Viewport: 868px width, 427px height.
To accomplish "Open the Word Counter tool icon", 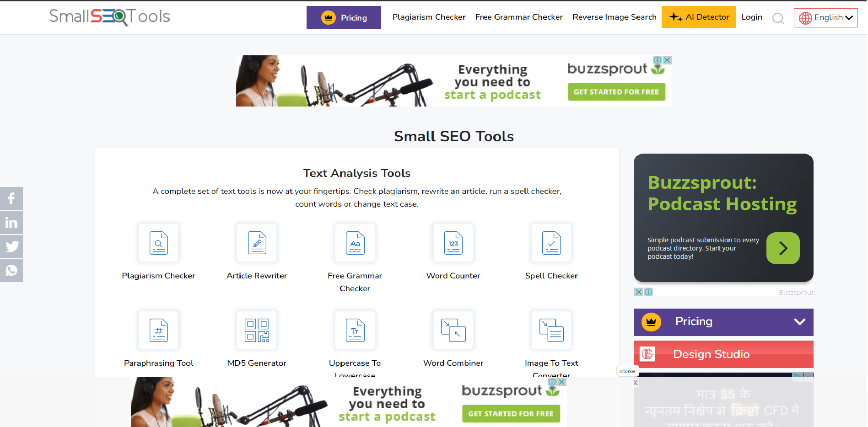I will 453,243.
